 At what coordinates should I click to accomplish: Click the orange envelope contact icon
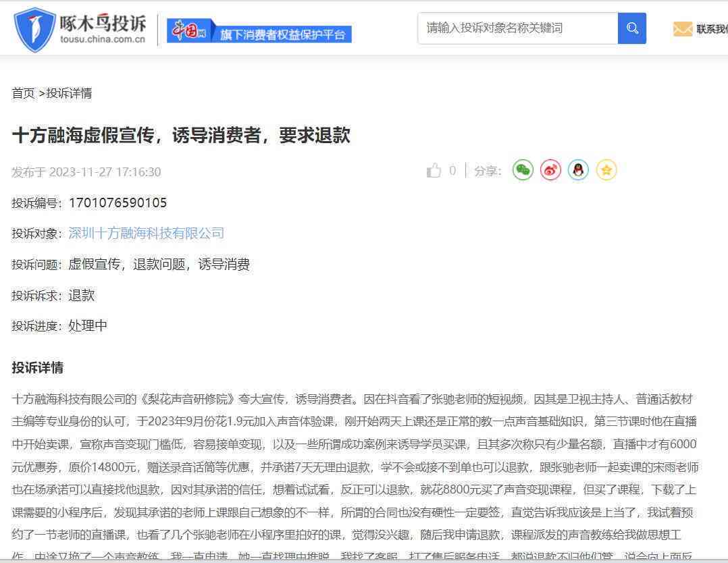click(x=683, y=29)
